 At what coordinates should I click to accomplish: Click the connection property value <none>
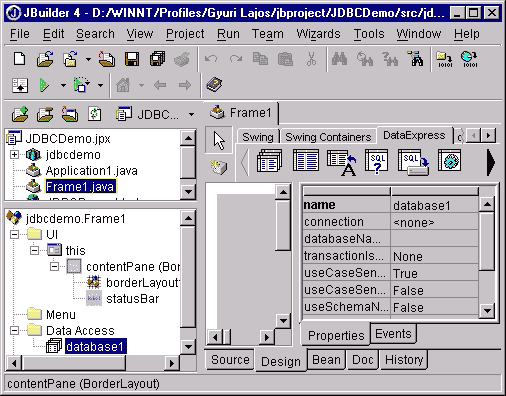click(434, 222)
